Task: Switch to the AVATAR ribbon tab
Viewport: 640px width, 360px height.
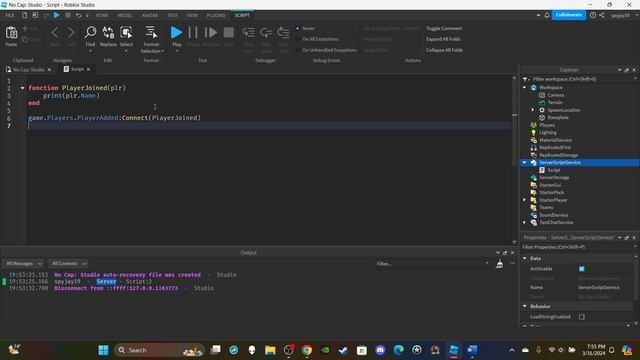Action: tap(150, 15)
